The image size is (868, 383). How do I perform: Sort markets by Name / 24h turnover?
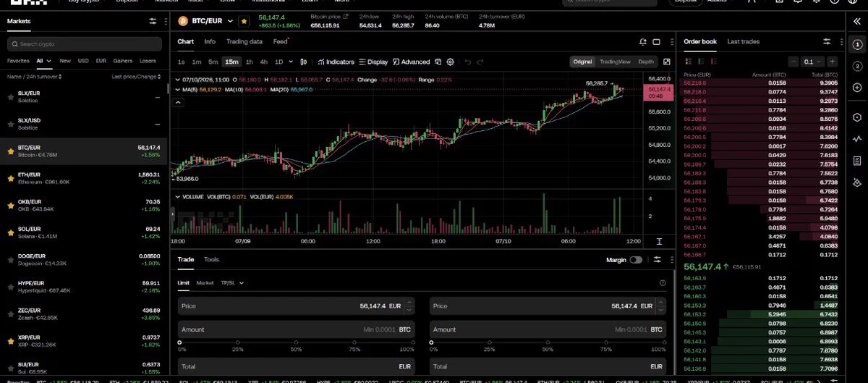[x=34, y=76]
